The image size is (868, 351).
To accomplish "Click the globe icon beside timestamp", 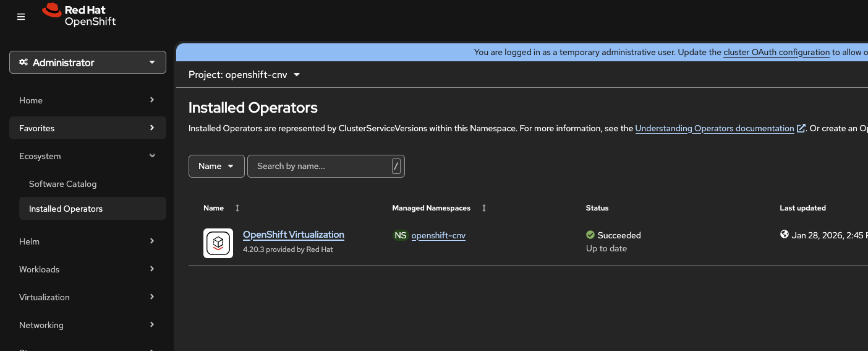I will (785, 235).
